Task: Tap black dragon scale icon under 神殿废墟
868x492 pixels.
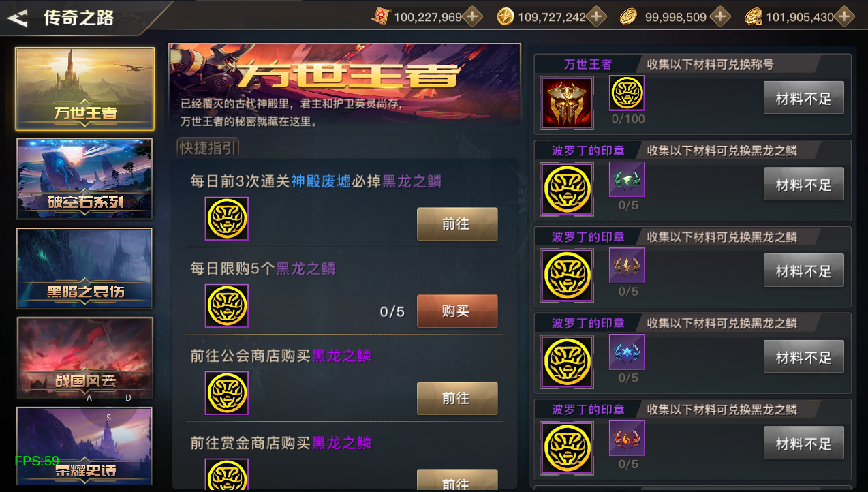Action: [x=227, y=219]
